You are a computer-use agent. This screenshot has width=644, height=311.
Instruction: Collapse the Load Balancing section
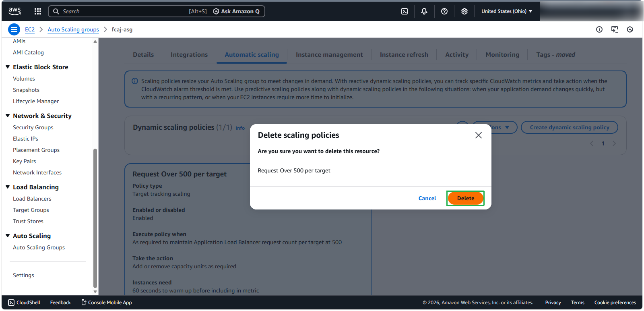coord(8,187)
